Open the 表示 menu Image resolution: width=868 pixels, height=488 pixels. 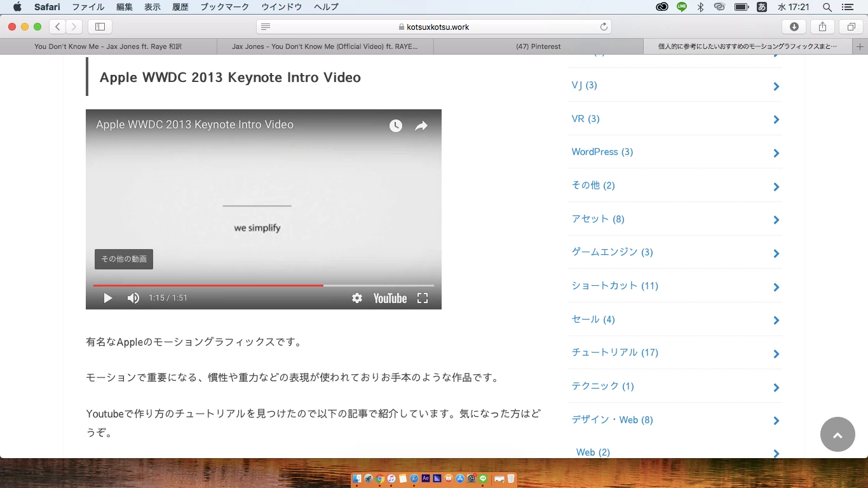pos(153,7)
